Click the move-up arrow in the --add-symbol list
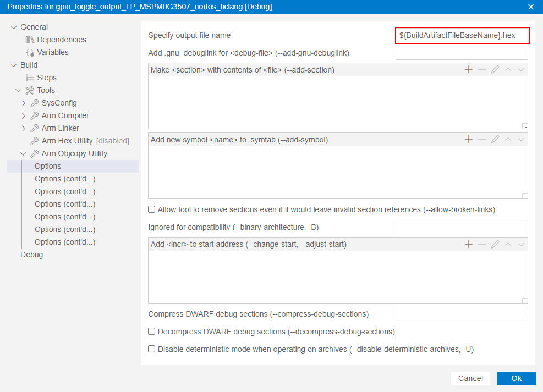Screen dimensions: 543x392 coord(508,140)
